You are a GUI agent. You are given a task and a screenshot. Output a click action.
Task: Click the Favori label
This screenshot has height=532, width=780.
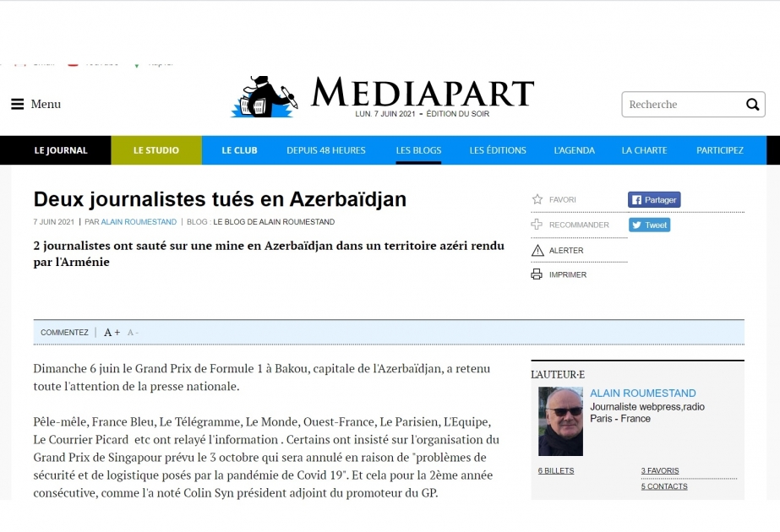(563, 199)
